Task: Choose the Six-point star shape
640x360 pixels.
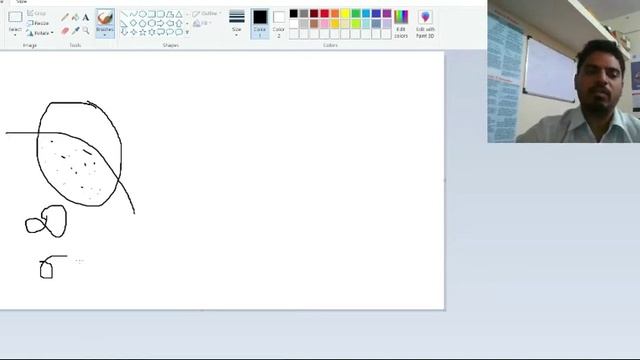Action: 152,32
